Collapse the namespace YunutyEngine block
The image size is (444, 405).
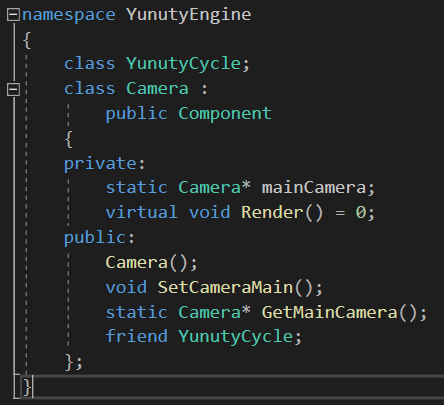tap(13, 15)
